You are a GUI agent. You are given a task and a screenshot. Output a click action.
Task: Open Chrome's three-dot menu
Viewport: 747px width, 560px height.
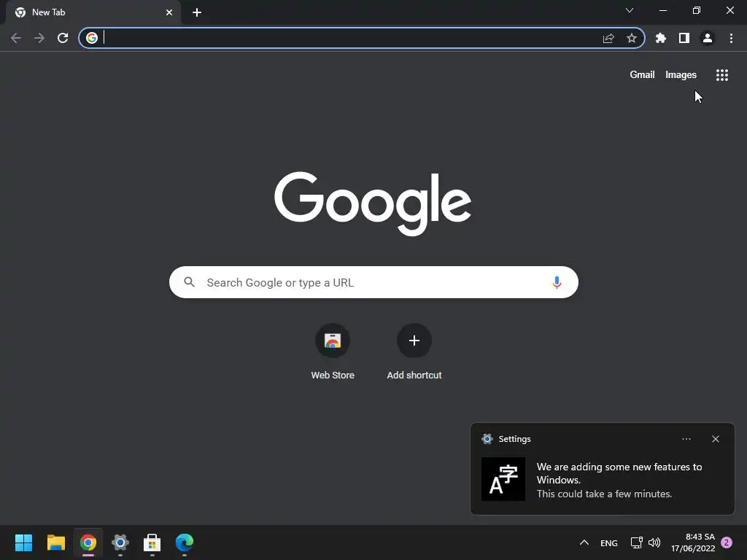tap(731, 38)
